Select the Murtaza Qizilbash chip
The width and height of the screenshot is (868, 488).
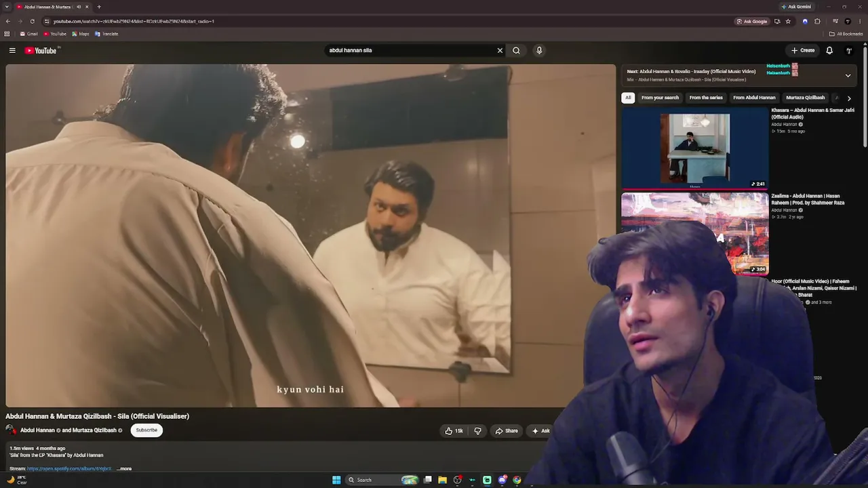tap(806, 98)
